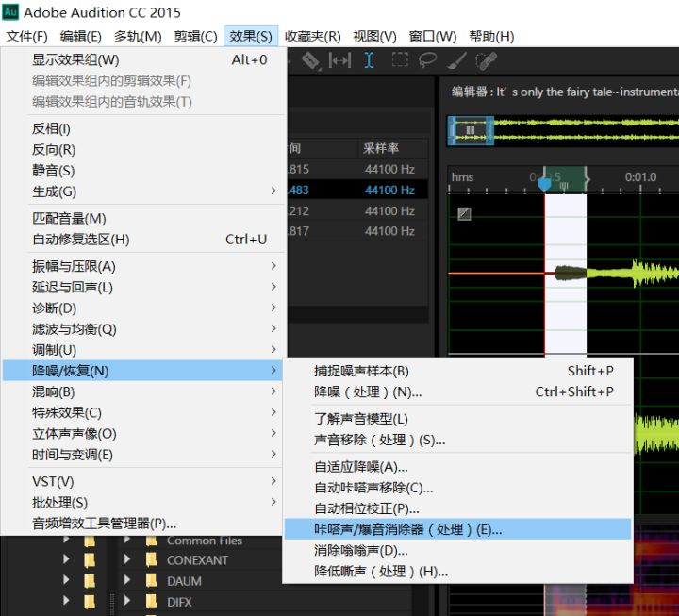
Task: Choose 自动修复选区(H) menu entry
Action: point(144,239)
